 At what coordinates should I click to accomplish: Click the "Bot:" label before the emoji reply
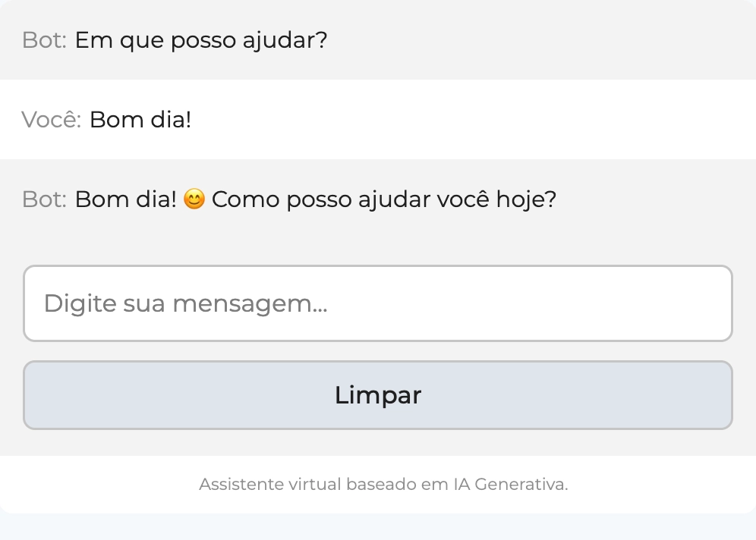45,200
